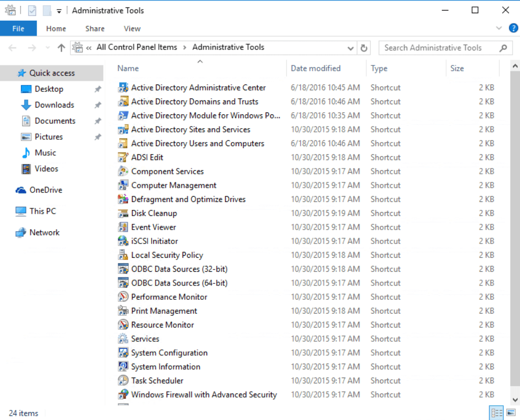
Task: Open the File menu
Action: pyautogui.click(x=18, y=29)
